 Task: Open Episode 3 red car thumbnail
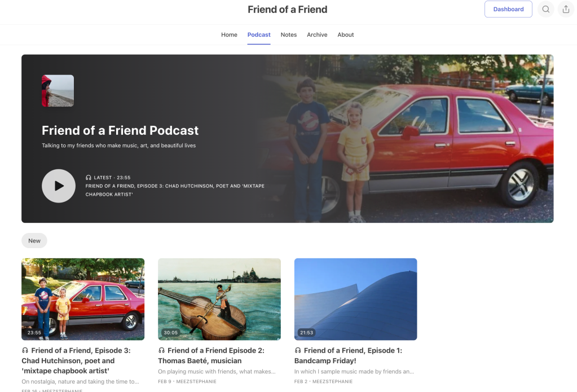tap(83, 299)
